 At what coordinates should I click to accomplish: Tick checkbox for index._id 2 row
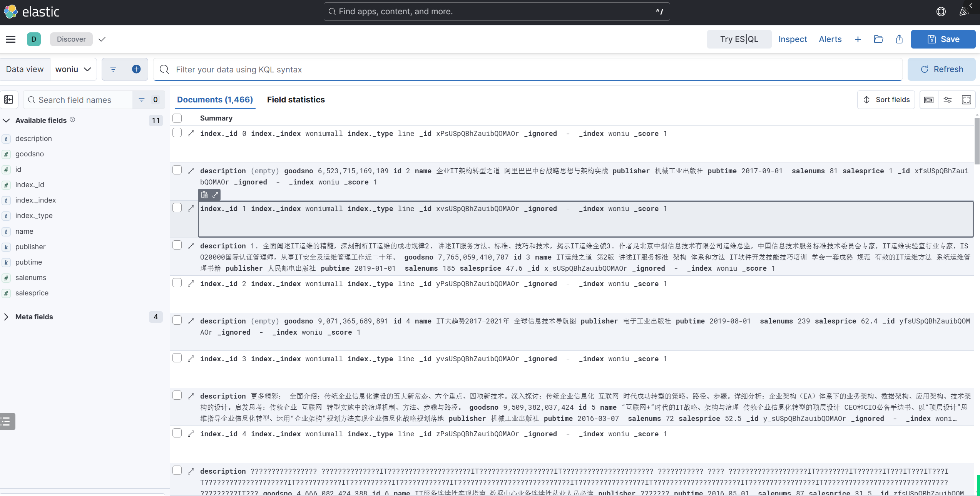click(177, 283)
